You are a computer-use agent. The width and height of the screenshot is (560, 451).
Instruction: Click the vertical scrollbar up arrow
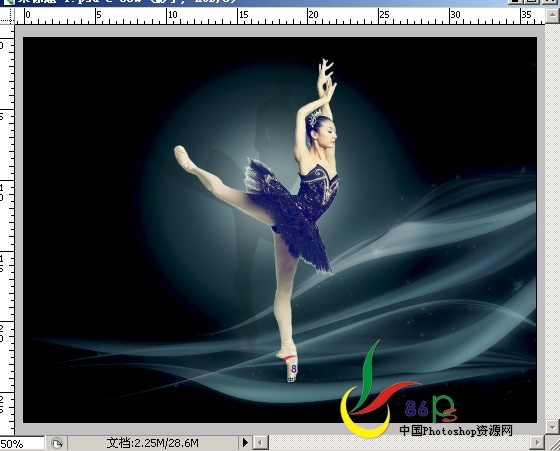[552, 15]
